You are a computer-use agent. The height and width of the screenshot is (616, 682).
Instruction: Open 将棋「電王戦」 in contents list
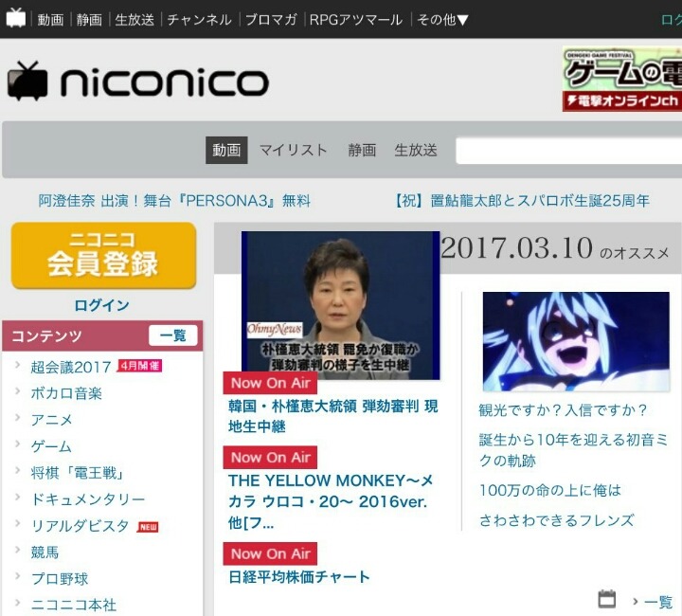pyautogui.click(x=78, y=473)
